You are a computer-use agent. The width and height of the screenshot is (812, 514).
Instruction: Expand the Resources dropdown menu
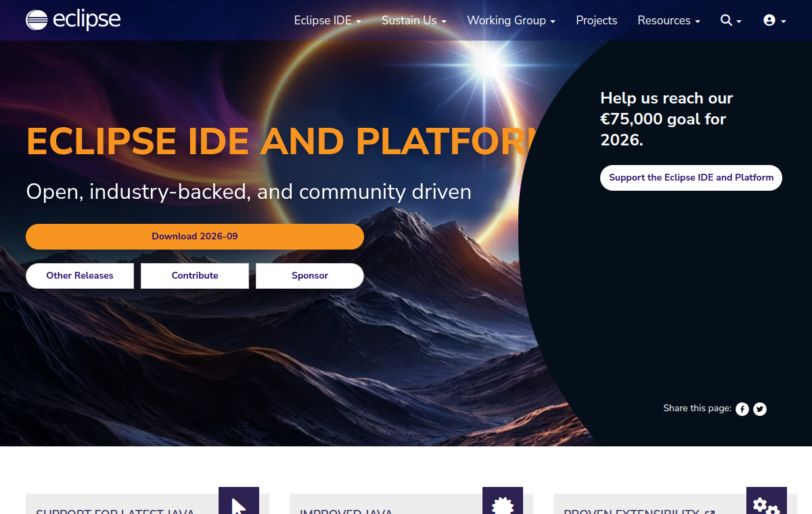669,20
